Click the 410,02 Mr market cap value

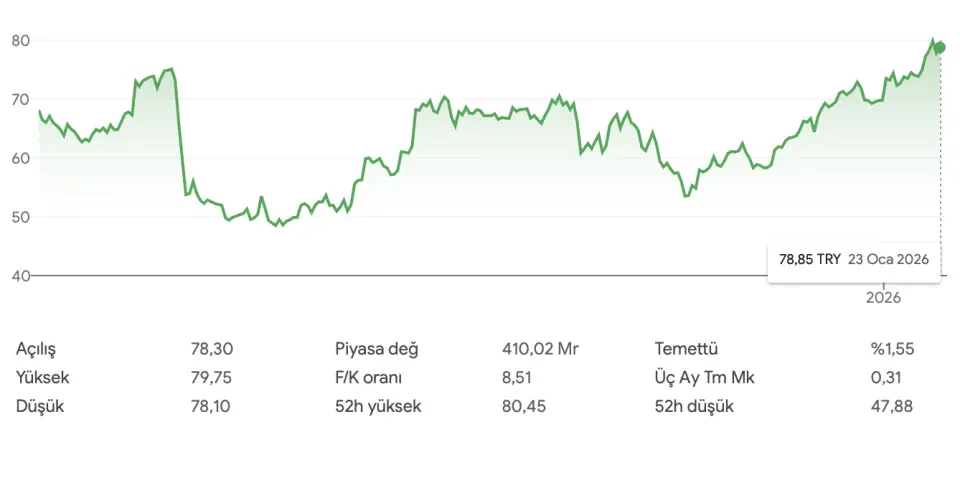540,349
